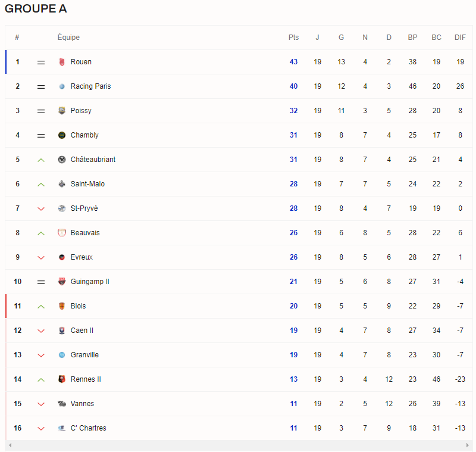Image resolution: width=476 pixels, height=452 pixels.
Task: Click the green up arrow beside Saint-Malo
Action: [41, 184]
